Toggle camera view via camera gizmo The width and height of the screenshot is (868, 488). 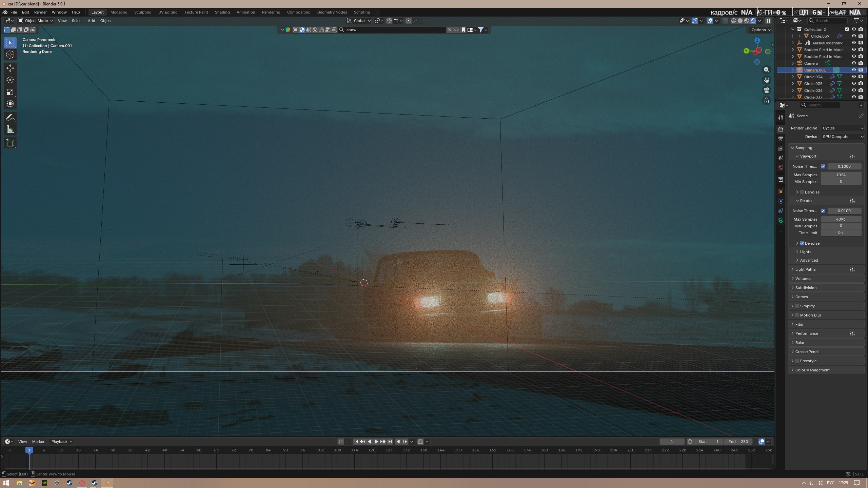(766, 90)
